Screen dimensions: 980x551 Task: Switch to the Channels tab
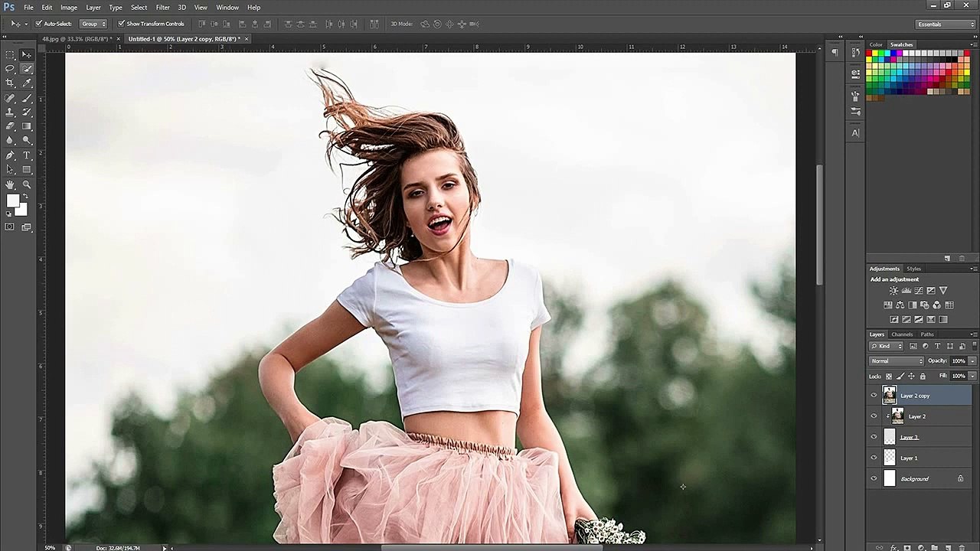click(x=902, y=334)
